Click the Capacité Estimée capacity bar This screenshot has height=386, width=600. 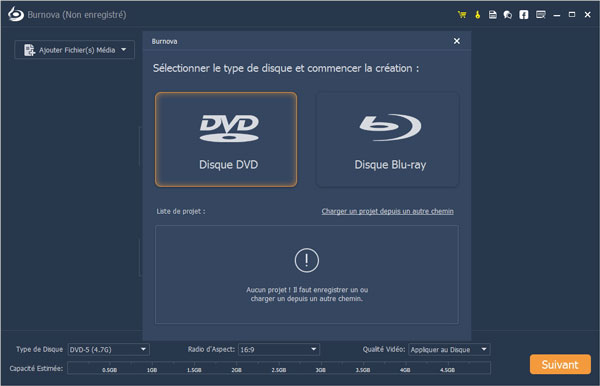click(x=279, y=368)
